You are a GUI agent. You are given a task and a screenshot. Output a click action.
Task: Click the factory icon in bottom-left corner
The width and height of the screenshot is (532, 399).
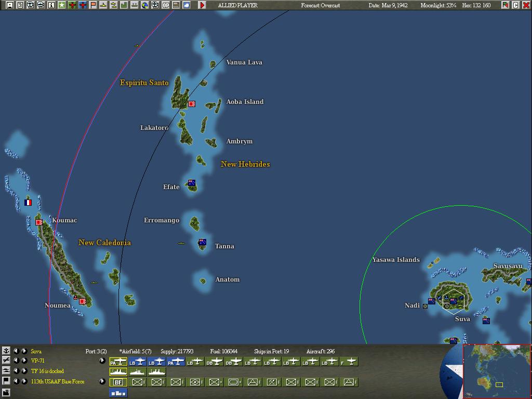point(6,393)
